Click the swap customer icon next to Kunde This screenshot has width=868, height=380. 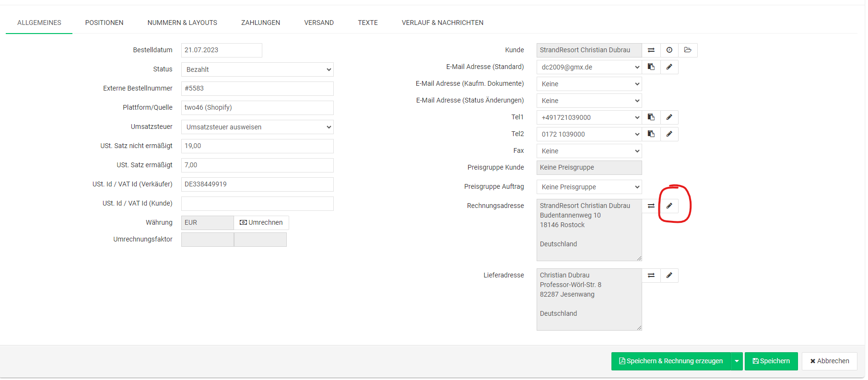651,50
